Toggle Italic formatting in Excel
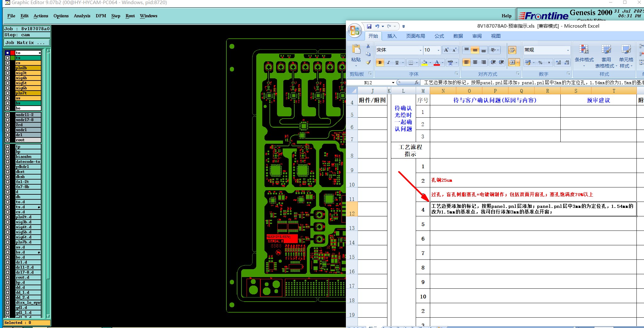 388,63
